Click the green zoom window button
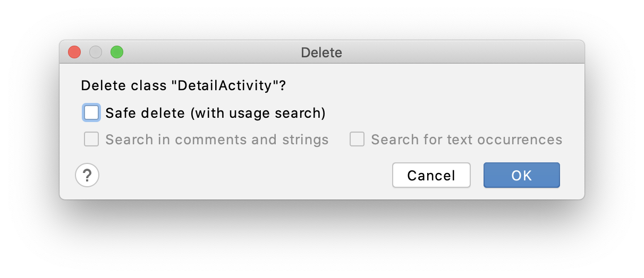 tap(117, 52)
